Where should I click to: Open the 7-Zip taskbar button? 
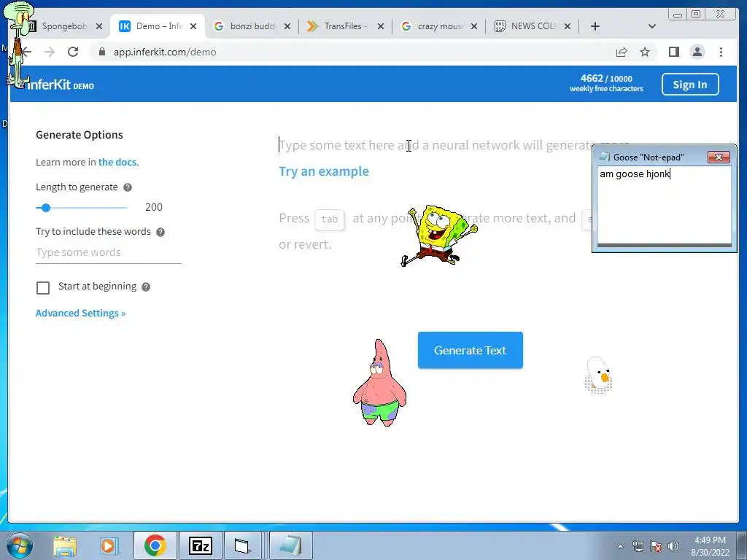[200, 545]
